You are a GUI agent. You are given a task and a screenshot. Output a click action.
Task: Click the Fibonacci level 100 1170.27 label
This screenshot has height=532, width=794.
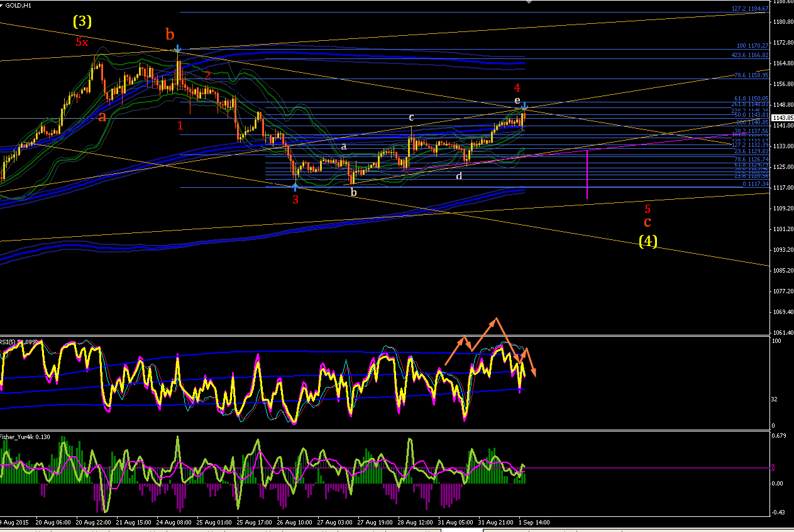click(x=753, y=46)
